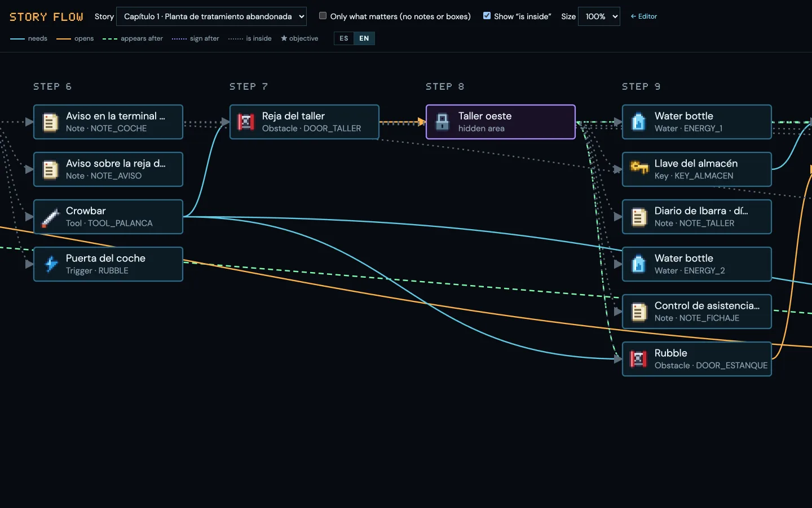Viewport: 812px width, 508px height.
Task: Open the Size zoom dropdown
Action: [x=599, y=16]
